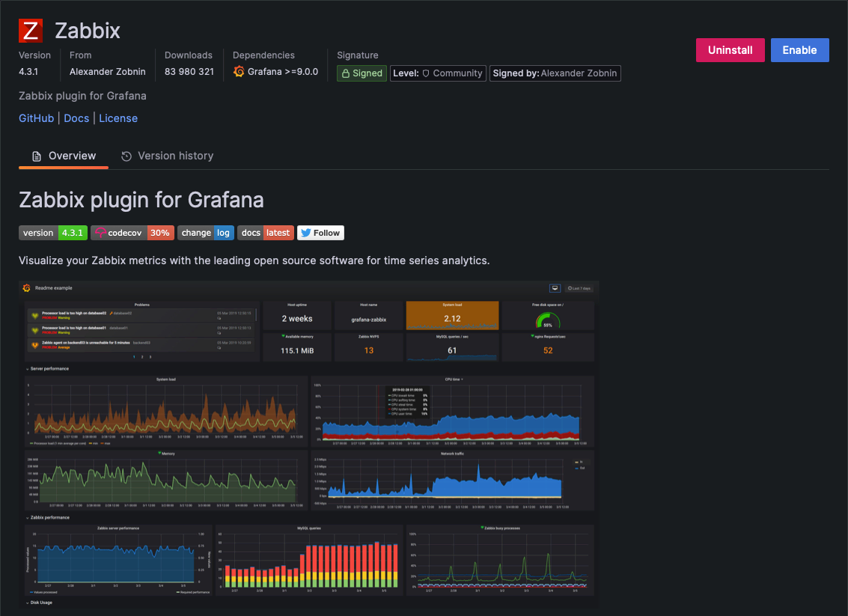Click the Signed lock badge
This screenshot has width=848, height=616.
point(362,73)
